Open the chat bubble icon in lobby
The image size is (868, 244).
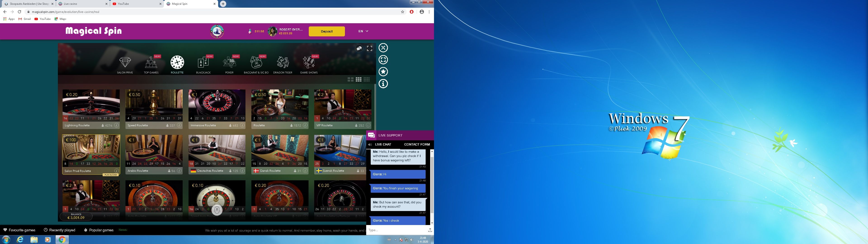click(x=359, y=49)
